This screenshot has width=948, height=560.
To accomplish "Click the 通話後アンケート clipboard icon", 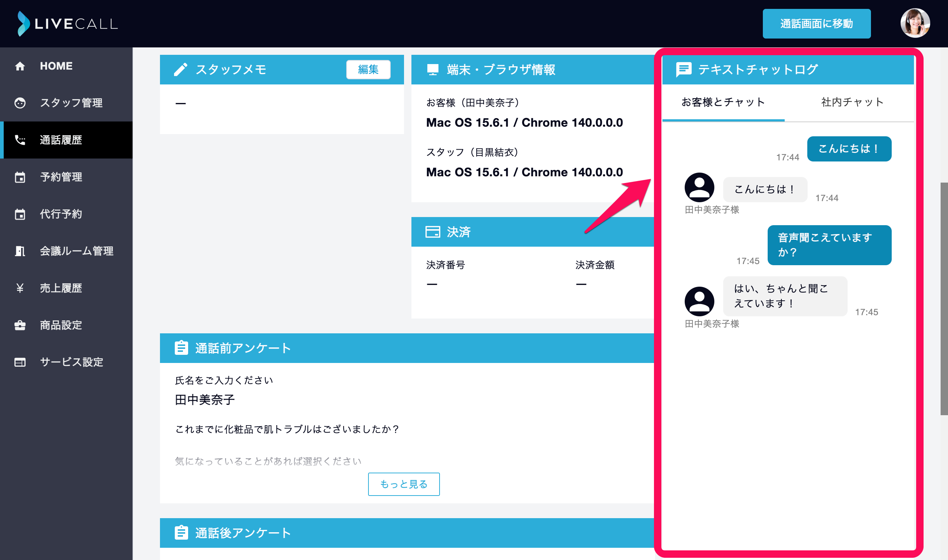I will pos(181,533).
